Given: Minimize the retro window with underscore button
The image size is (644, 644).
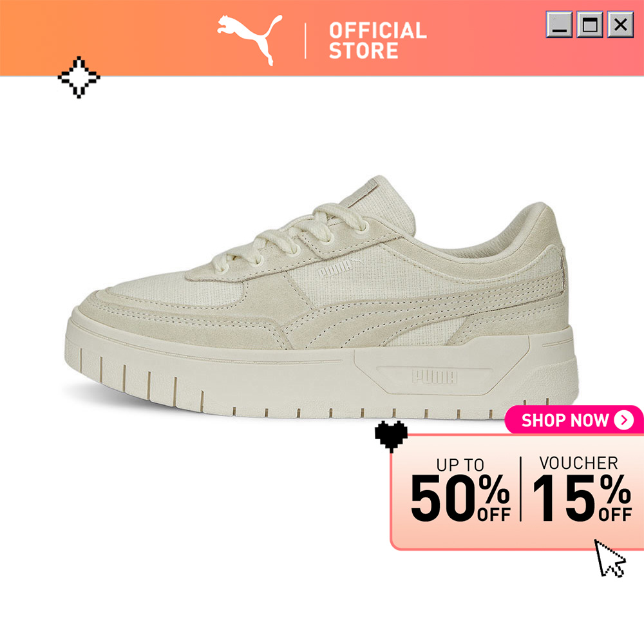Looking at the screenshot, I should [559, 24].
